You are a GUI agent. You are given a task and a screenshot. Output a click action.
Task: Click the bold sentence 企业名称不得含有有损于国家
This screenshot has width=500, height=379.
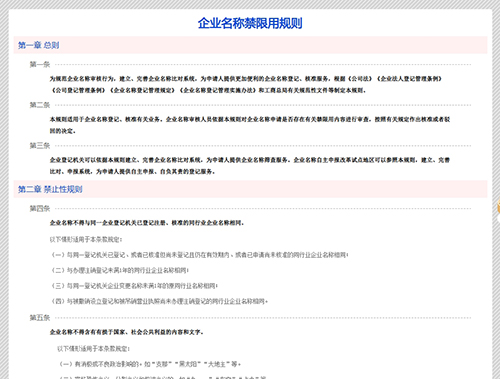coord(127,332)
